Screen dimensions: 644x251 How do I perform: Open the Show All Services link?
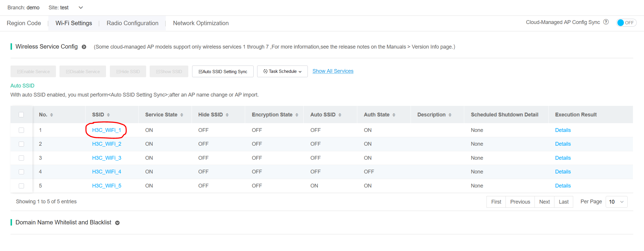[333, 71]
